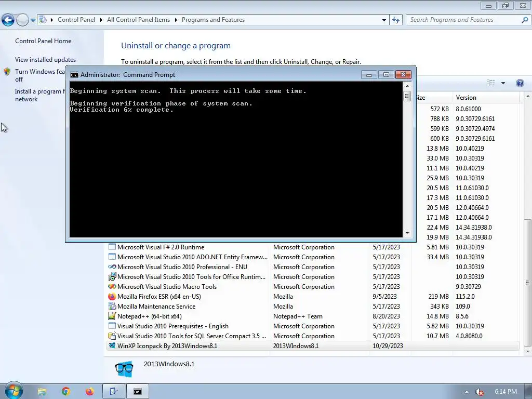Open the Windows Start orb
This screenshot has width=532, height=399.
coord(14,391)
